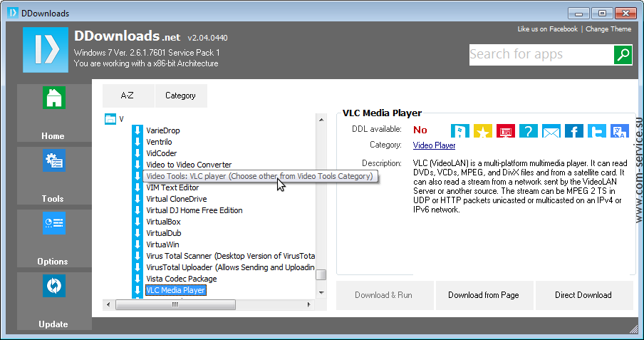Switch to the A-Z tab

(x=128, y=96)
